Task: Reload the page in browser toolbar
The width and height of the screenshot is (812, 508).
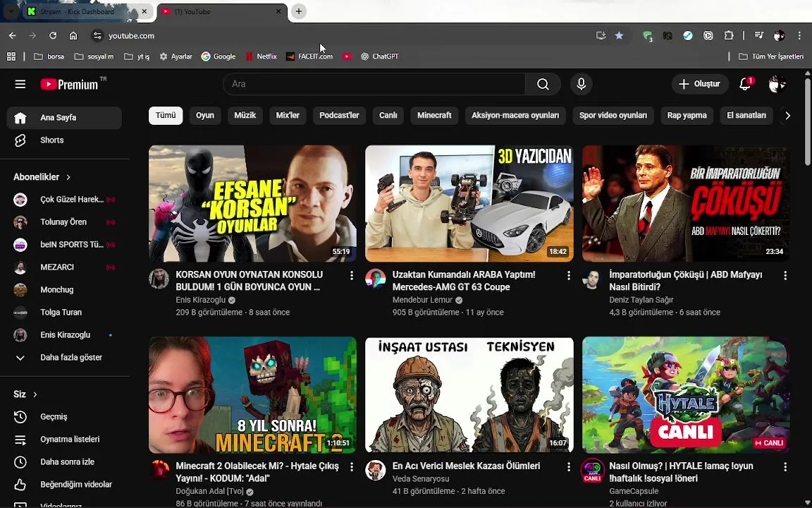Action: [53, 36]
